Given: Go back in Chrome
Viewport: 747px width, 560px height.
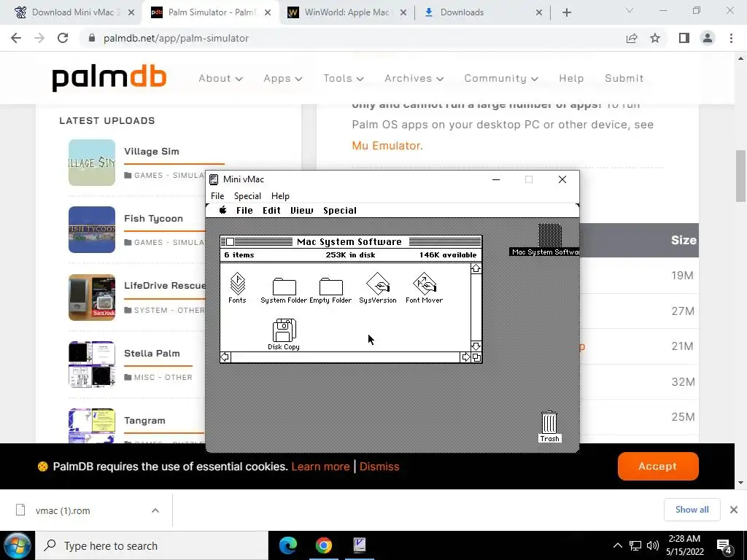Looking at the screenshot, I should (16, 38).
